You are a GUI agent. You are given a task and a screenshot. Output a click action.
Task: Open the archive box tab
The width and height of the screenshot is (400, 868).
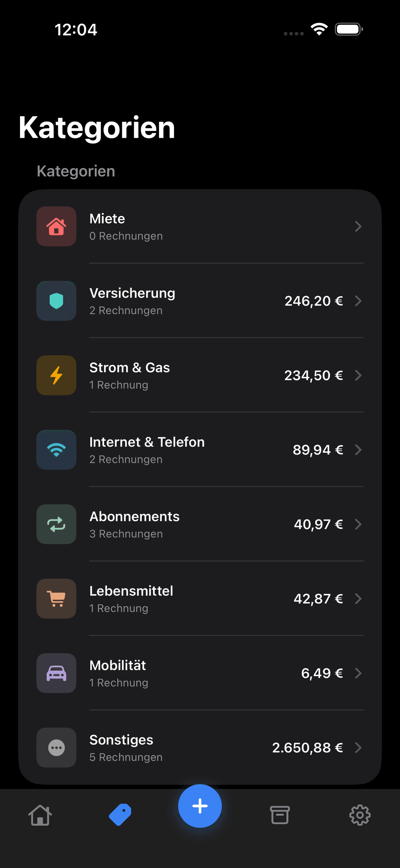(x=280, y=815)
